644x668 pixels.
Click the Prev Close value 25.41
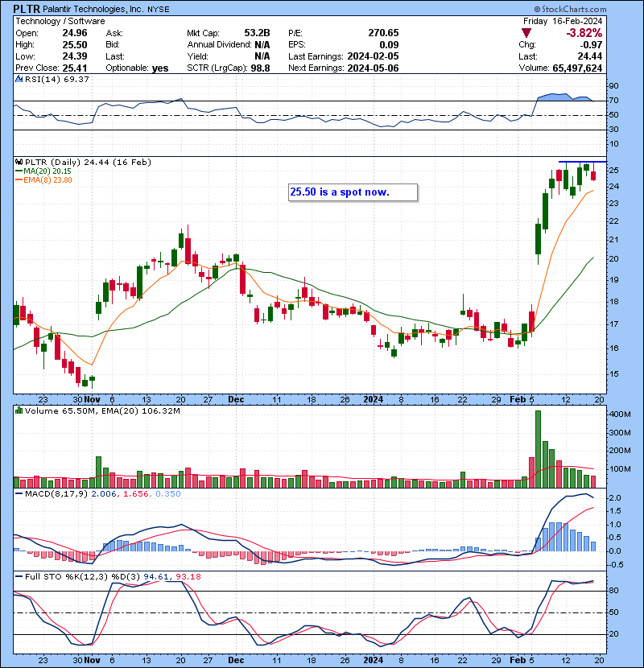pyautogui.click(x=75, y=68)
